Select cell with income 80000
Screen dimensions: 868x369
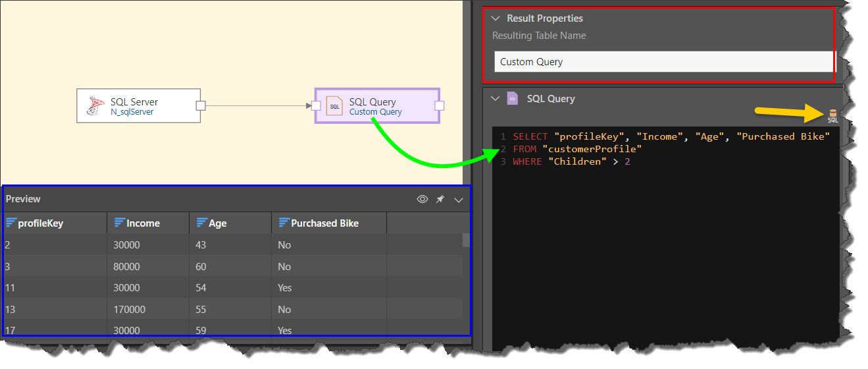point(148,266)
